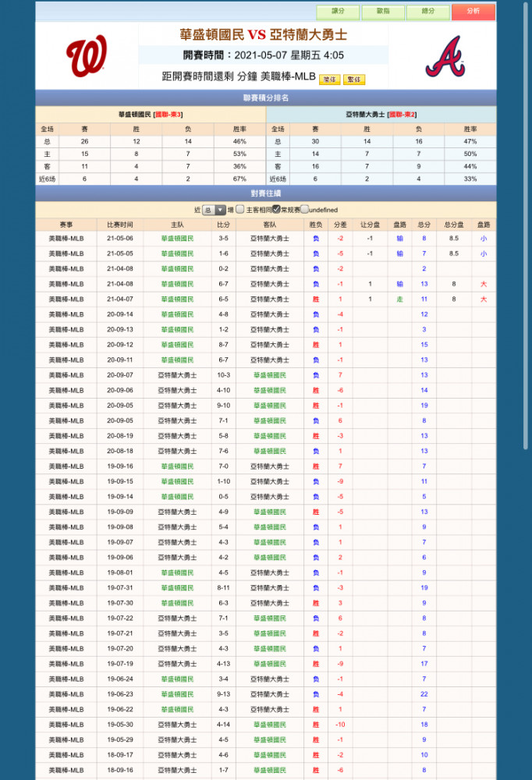Click the 10-3 score cell
Image resolution: width=532 pixels, height=780 pixels.
(223, 375)
